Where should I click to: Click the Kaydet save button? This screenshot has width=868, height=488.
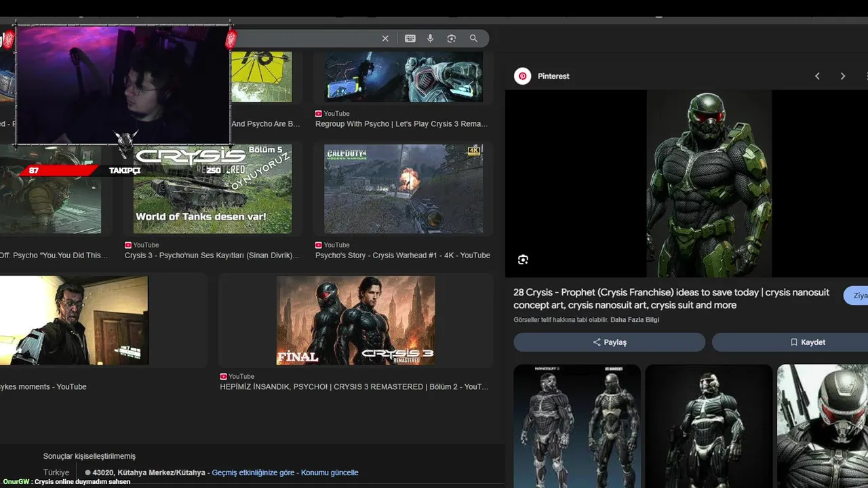coord(790,342)
